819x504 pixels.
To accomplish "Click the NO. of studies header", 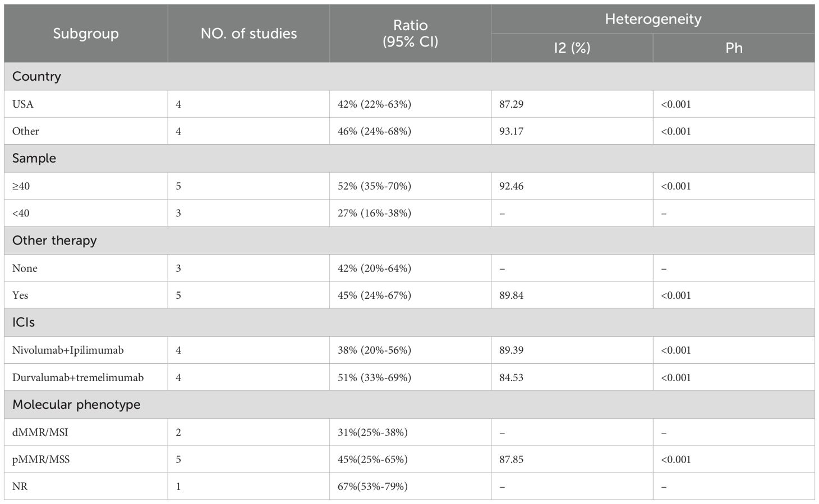I will point(249,34).
